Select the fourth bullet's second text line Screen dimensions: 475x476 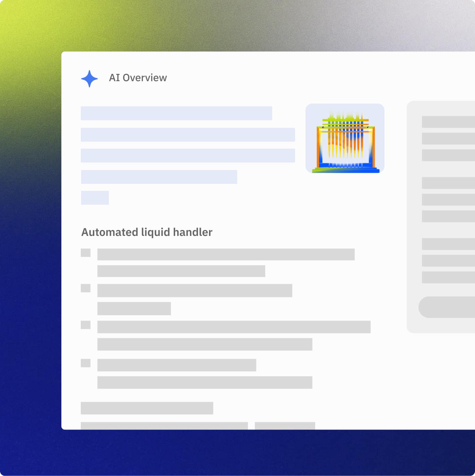pos(205,382)
